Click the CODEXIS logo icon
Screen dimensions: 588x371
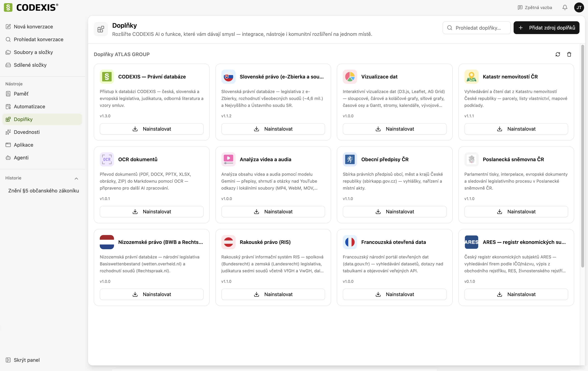(x=8, y=7)
